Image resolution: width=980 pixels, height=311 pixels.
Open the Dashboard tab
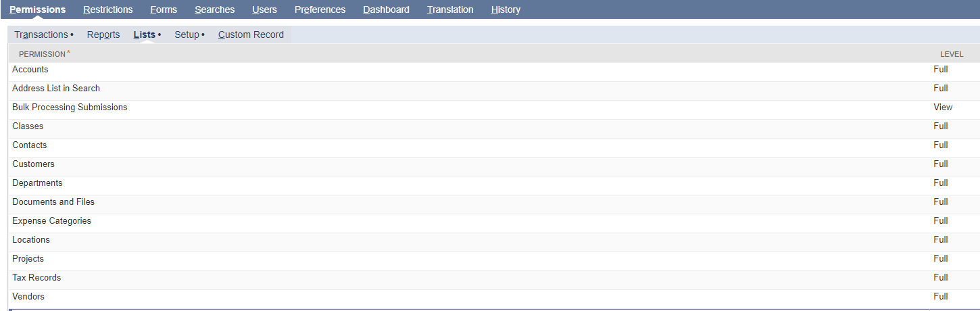386,9
